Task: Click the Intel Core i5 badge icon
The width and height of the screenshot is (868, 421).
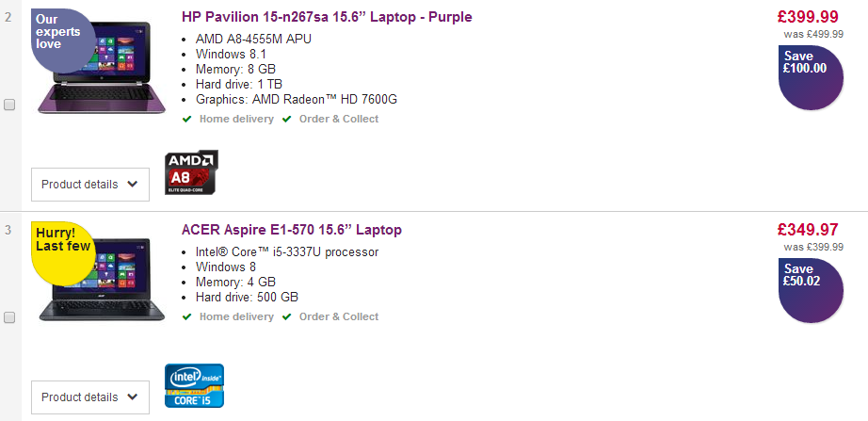Action: tap(194, 385)
